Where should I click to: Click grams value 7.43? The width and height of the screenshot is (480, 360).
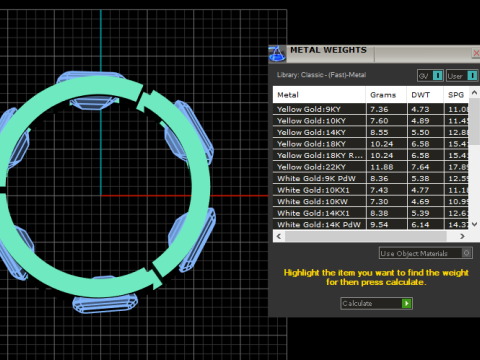[x=379, y=190]
